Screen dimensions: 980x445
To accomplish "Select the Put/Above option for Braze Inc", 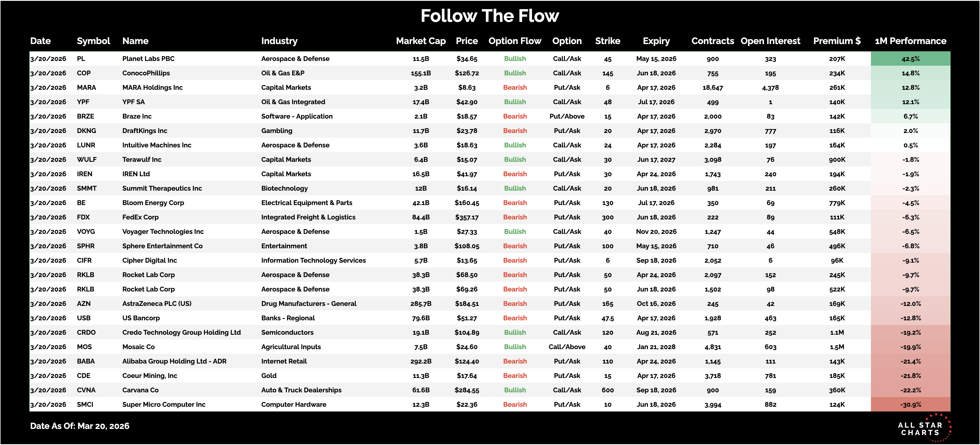I will tap(567, 116).
